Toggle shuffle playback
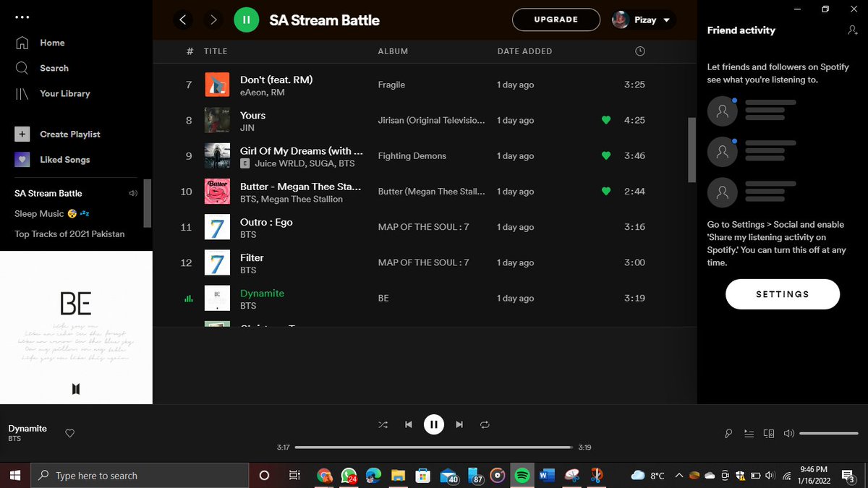 coord(382,424)
